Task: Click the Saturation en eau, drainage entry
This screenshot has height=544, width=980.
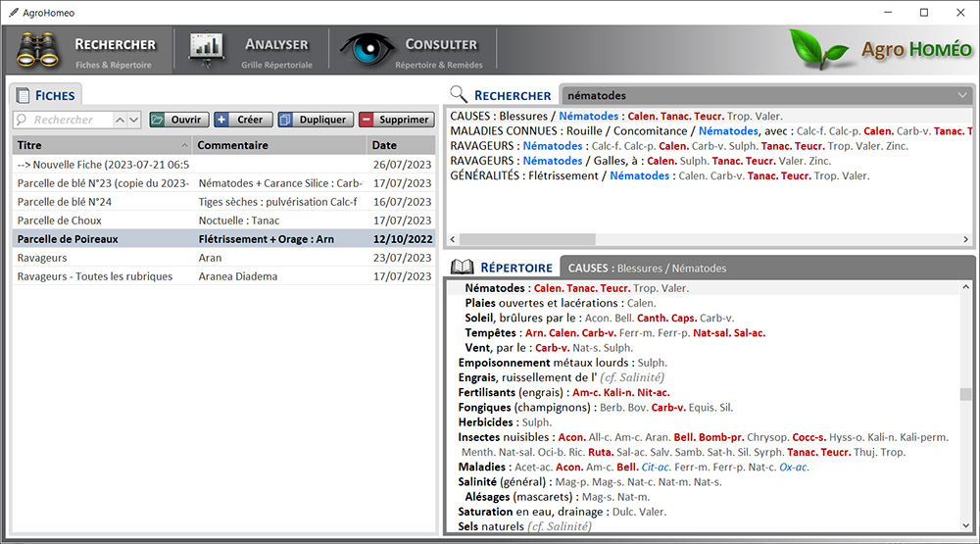Action: point(563,512)
